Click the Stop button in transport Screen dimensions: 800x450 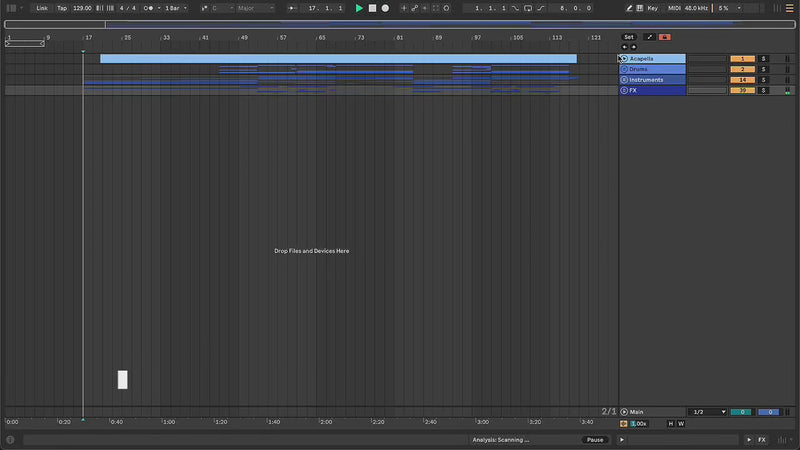372,8
